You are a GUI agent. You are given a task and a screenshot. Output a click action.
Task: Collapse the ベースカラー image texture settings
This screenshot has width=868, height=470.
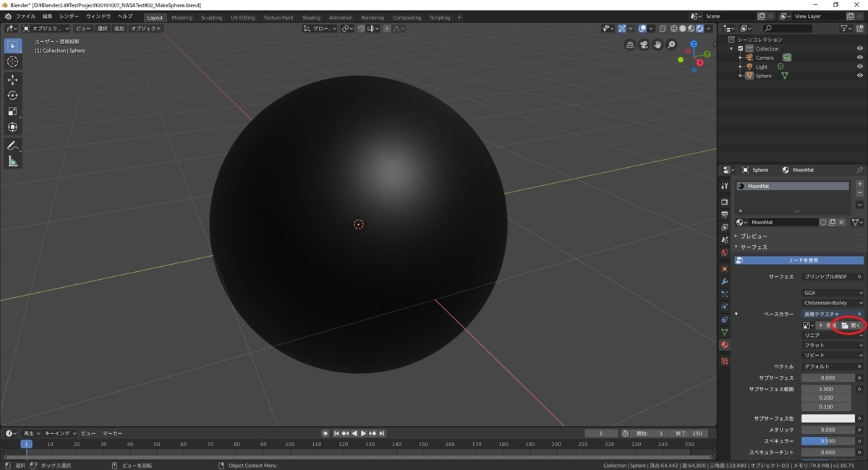pos(736,314)
